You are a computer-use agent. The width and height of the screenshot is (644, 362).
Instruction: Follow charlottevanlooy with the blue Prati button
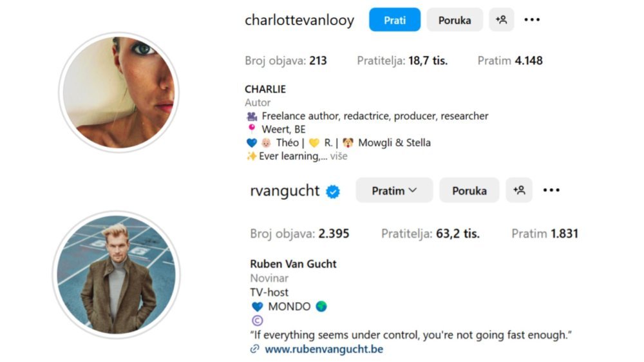tap(395, 20)
